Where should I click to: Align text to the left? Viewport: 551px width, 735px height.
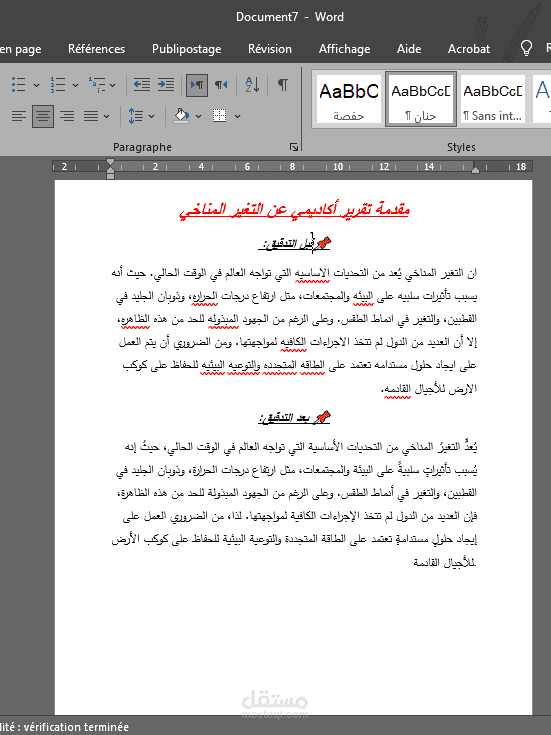19,116
